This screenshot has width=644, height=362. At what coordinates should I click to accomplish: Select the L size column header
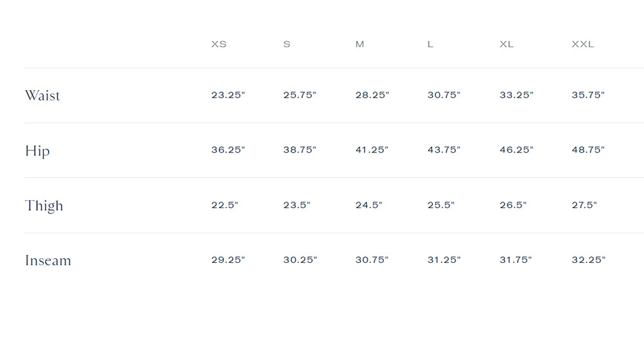pos(430,44)
